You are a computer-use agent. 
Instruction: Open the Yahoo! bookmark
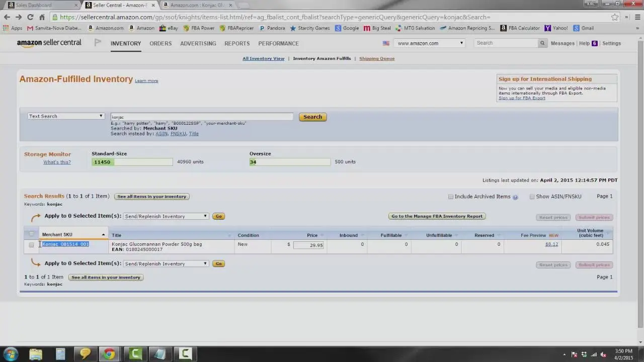[x=556, y=28]
